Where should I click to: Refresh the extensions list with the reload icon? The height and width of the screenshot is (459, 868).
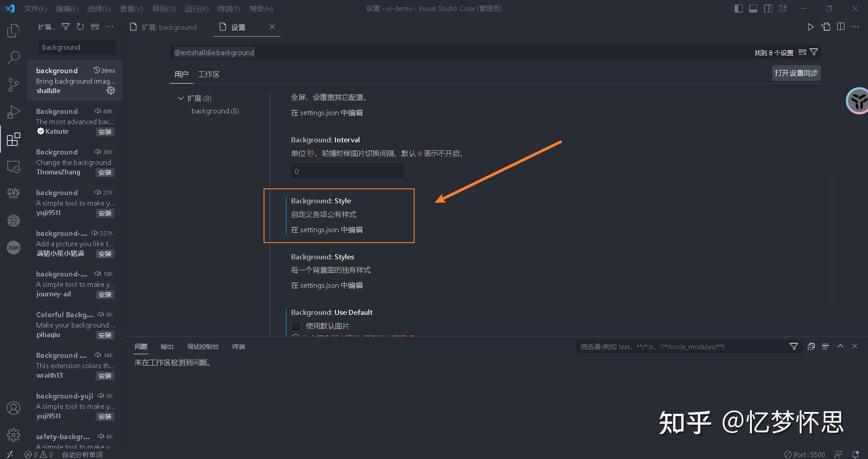tap(80, 27)
